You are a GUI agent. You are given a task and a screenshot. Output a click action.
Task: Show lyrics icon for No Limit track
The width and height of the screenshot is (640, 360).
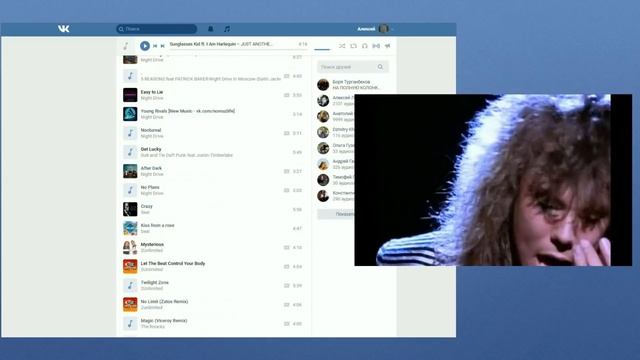tap(287, 304)
